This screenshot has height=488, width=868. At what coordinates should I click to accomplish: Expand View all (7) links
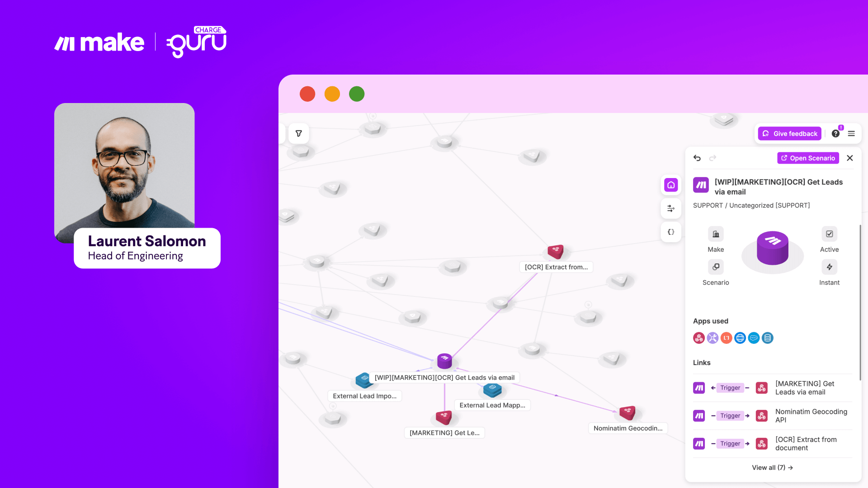[x=772, y=468]
